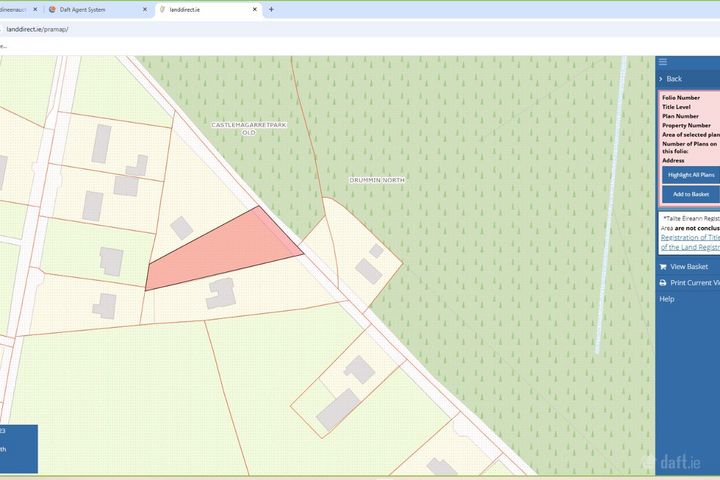
Task: Click the Print Current View printer icon
Action: tap(663, 283)
